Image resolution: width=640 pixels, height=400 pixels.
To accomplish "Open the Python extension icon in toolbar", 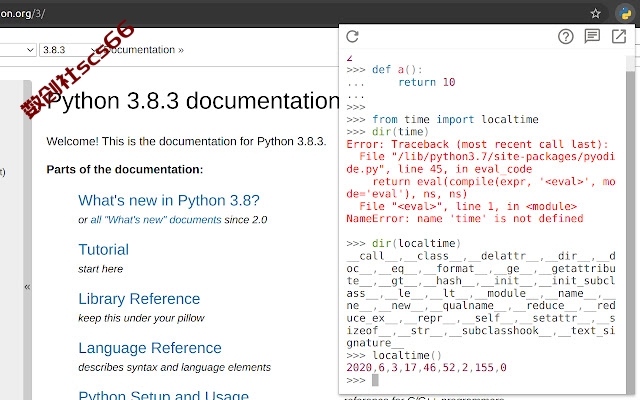I will point(625,14).
